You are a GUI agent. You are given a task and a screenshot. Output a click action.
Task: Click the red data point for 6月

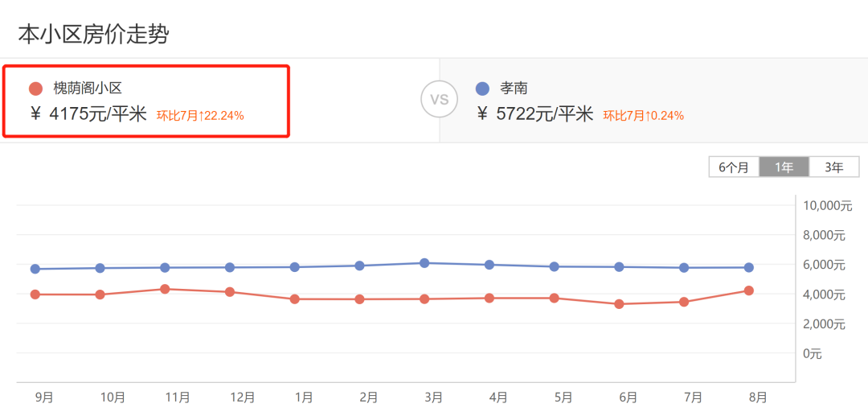coord(619,304)
